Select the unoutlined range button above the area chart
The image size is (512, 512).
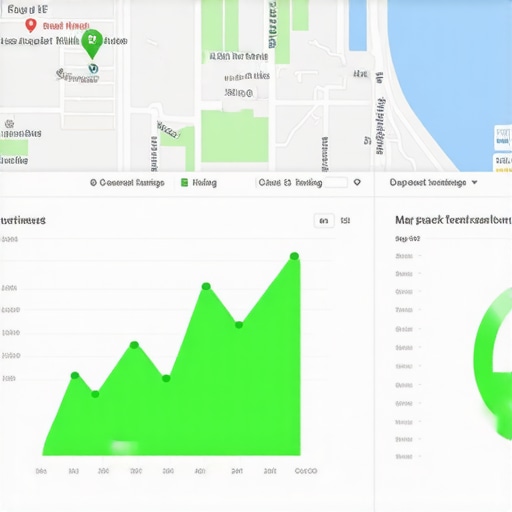pyautogui.click(x=345, y=221)
